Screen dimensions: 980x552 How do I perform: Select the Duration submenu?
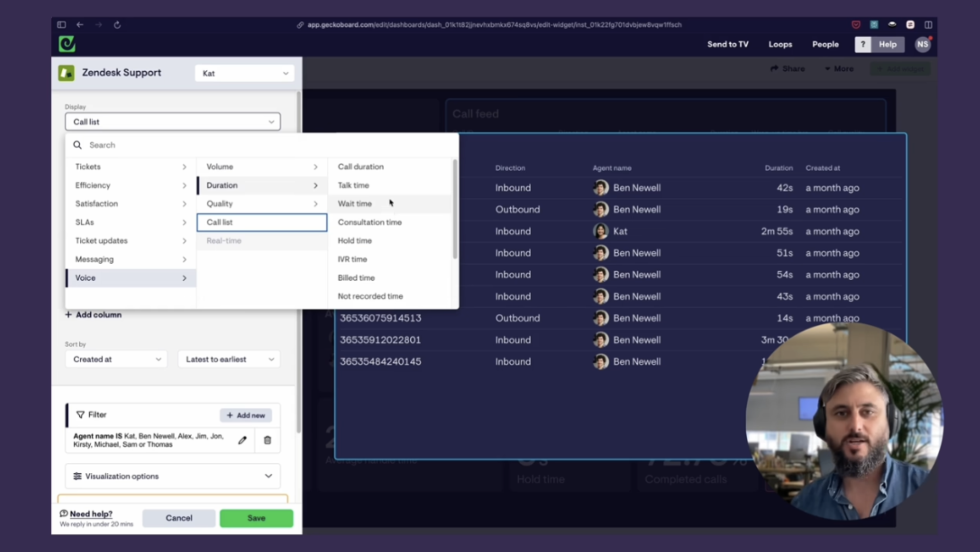(262, 185)
